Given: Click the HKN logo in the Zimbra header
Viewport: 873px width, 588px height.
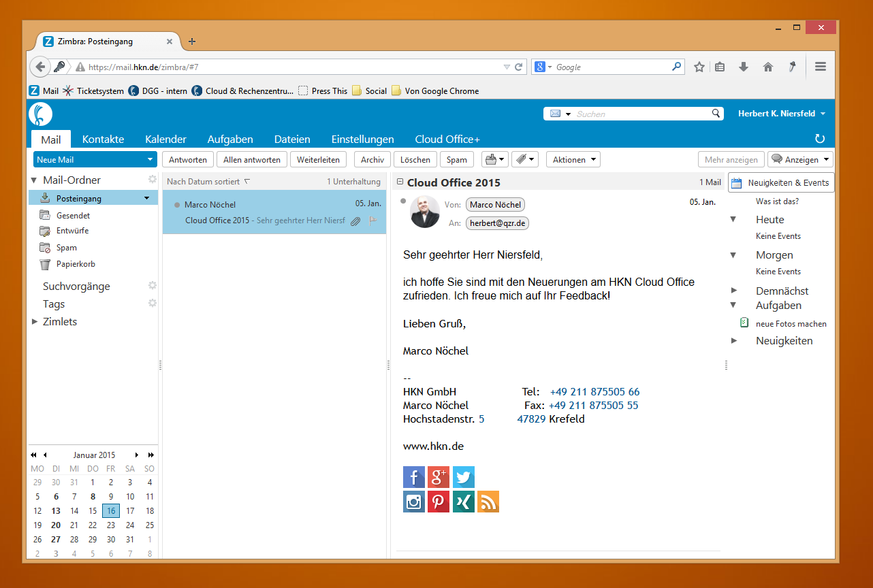Looking at the screenshot, I should click(40, 114).
